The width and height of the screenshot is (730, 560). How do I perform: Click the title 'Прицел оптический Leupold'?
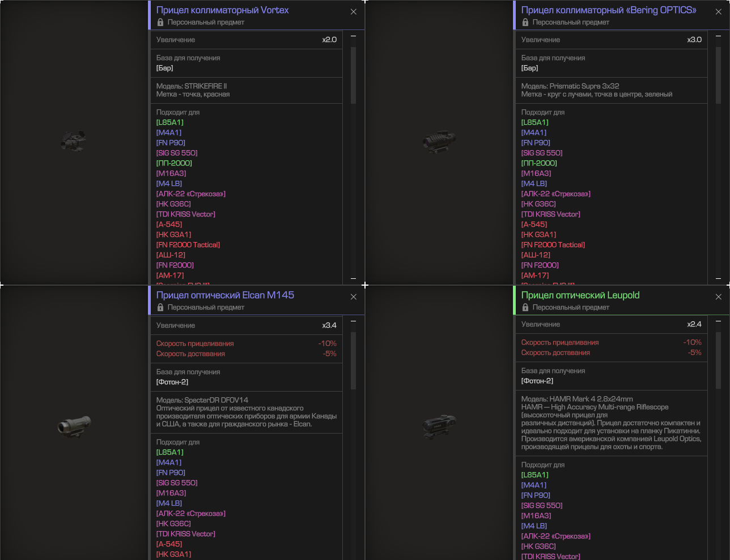[x=580, y=295]
